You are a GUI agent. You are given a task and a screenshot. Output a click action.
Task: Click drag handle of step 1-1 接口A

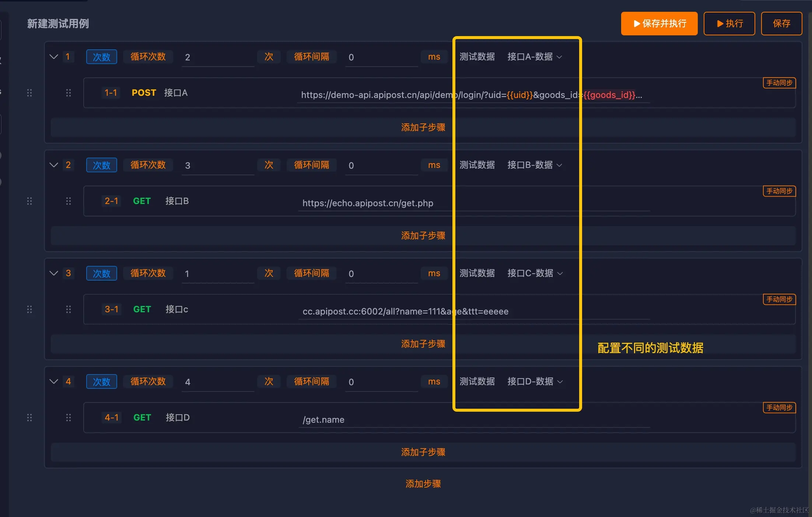pos(68,93)
